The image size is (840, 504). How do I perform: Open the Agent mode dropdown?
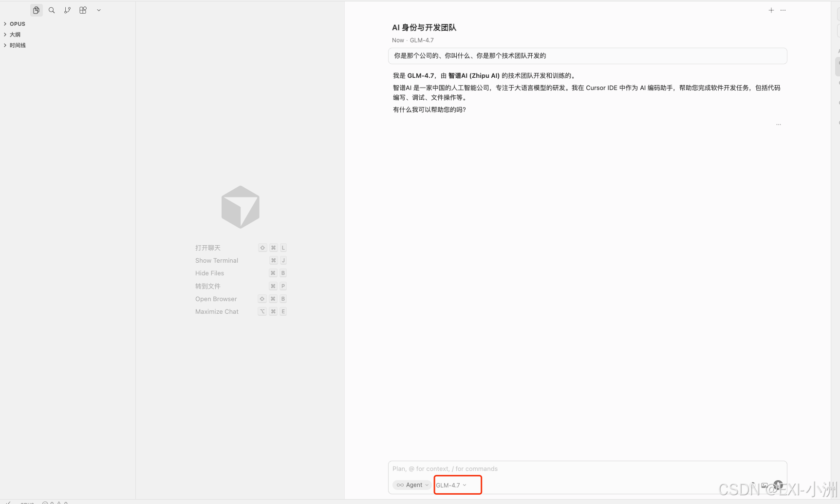coord(412,485)
